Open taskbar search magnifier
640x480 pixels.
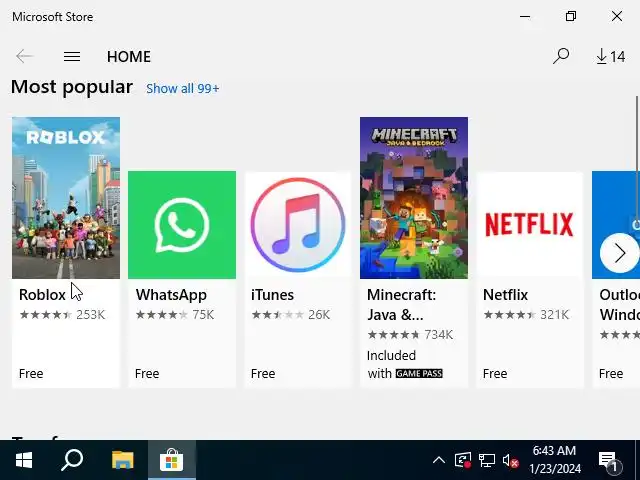(72, 460)
